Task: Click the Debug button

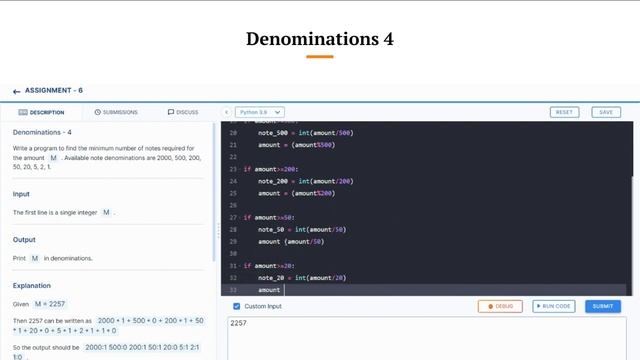Action: coord(500,307)
